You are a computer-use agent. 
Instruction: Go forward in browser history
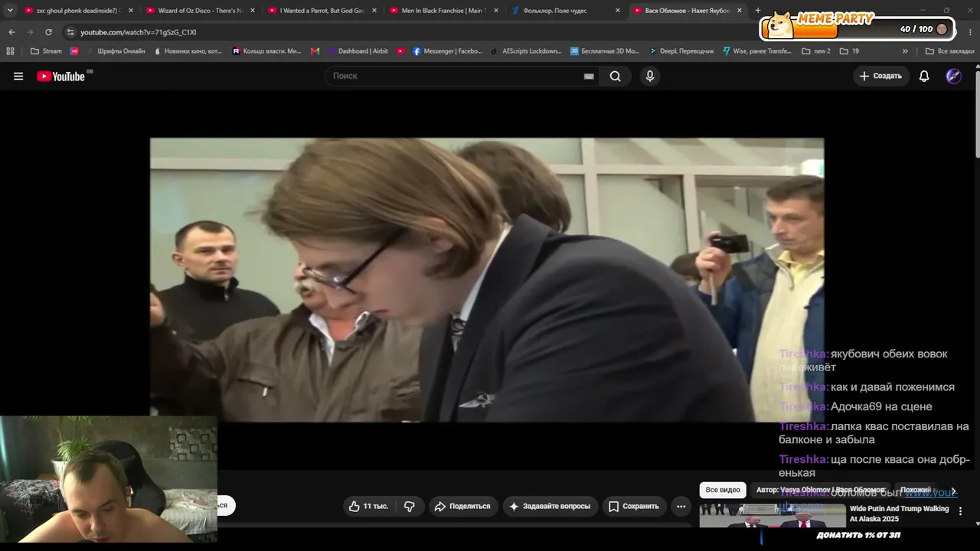30,32
